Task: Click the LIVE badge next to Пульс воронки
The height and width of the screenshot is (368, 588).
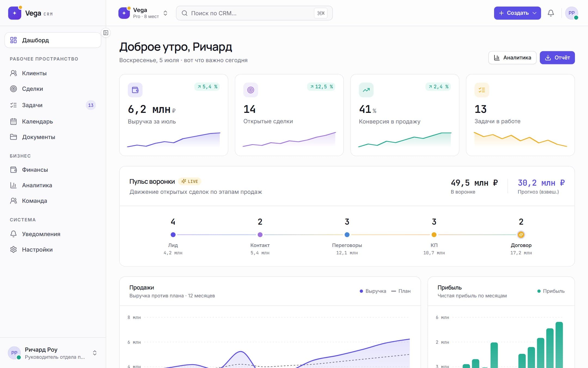Action: [x=190, y=181]
